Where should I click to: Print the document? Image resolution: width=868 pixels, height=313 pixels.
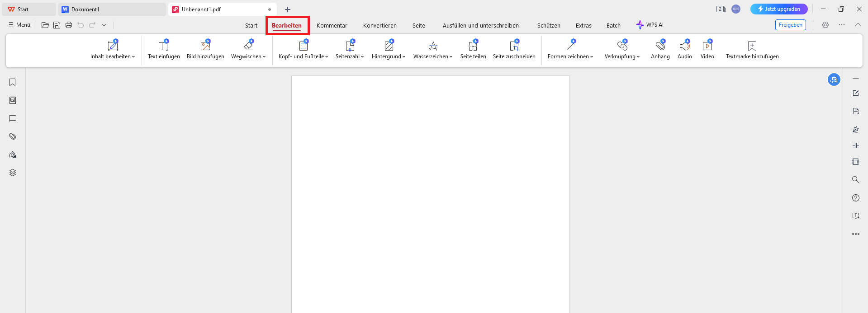coord(69,25)
